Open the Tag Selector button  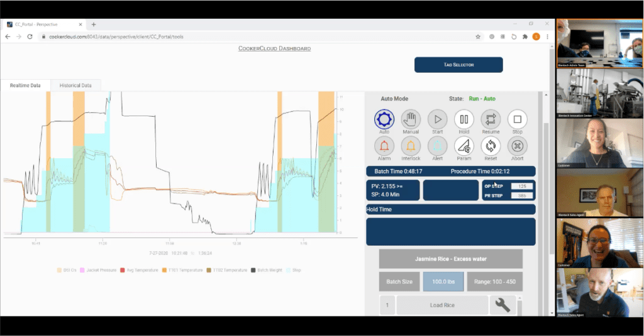(x=458, y=65)
